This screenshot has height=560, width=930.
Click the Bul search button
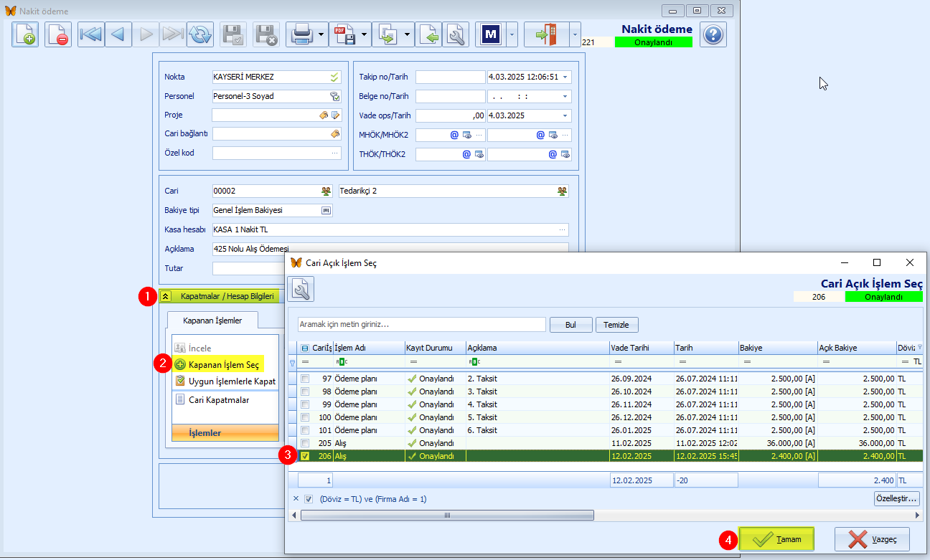[570, 325]
